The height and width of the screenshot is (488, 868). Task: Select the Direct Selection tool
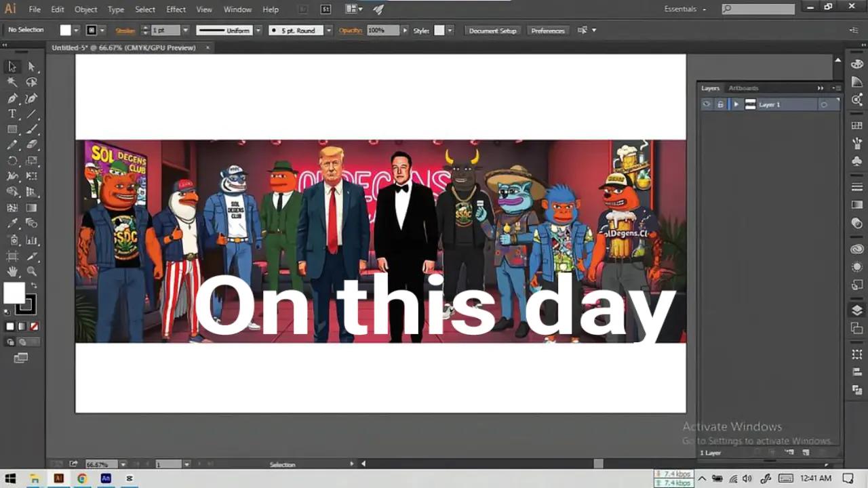pyautogui.click(x=31, y=66)
